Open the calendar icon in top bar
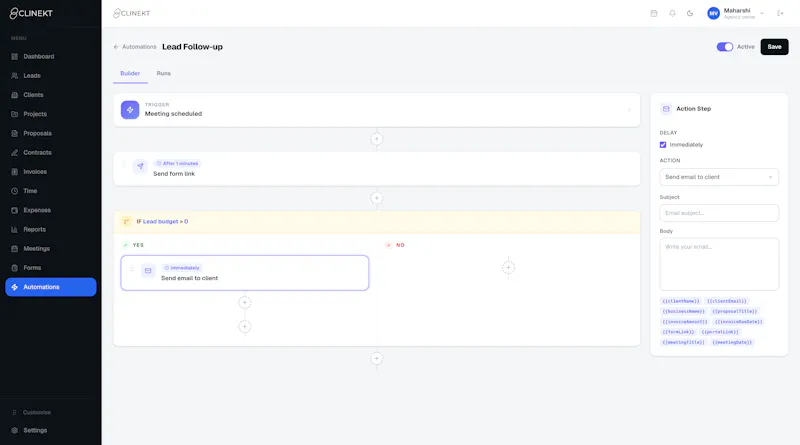This screenshot has width=800, height=445. (x=654, y=13)
